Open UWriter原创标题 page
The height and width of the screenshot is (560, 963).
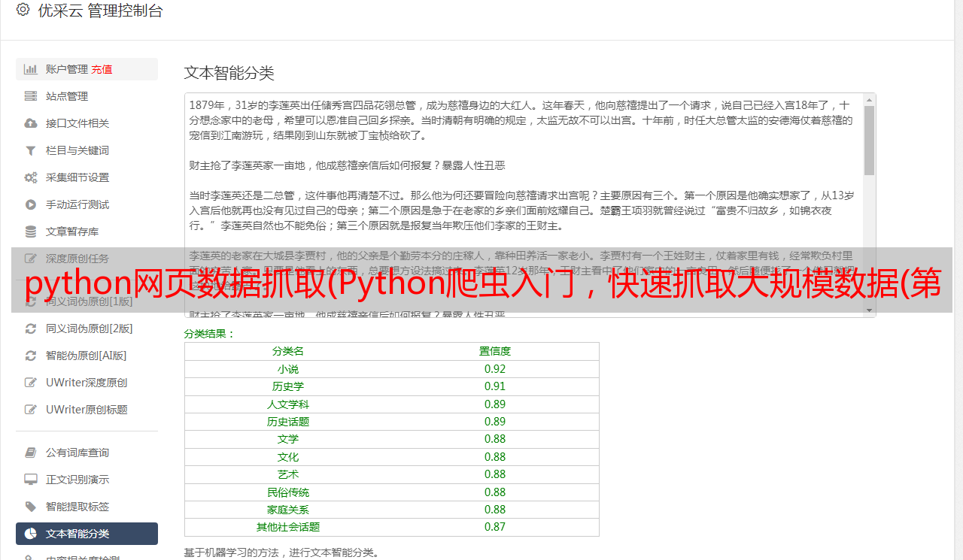[87, 410]
